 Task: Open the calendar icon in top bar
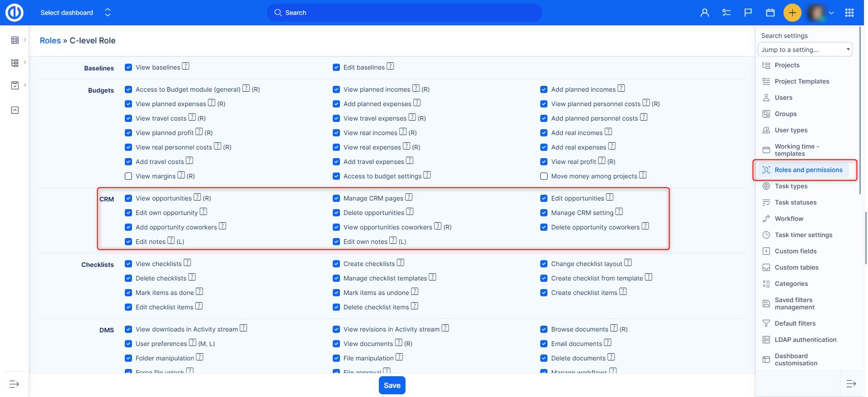[x=770, y=13]
